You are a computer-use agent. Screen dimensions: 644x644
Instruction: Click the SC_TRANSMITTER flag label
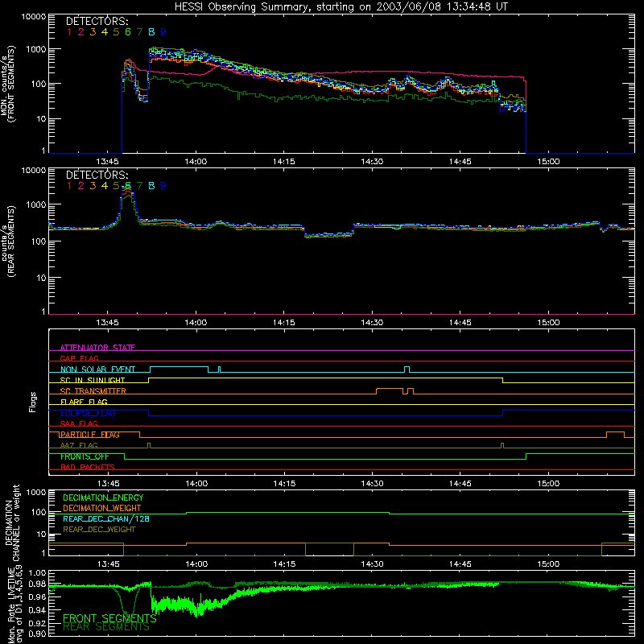pyautogui.click(x=93, y=391)
